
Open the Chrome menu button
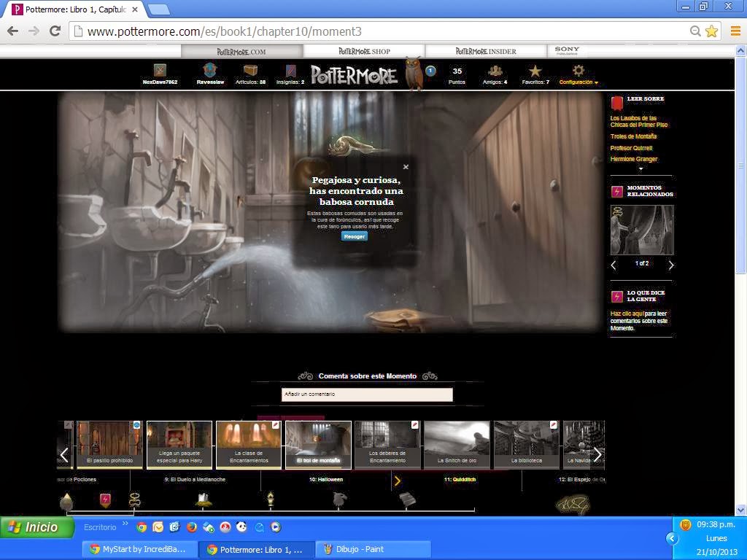point(735,31)
